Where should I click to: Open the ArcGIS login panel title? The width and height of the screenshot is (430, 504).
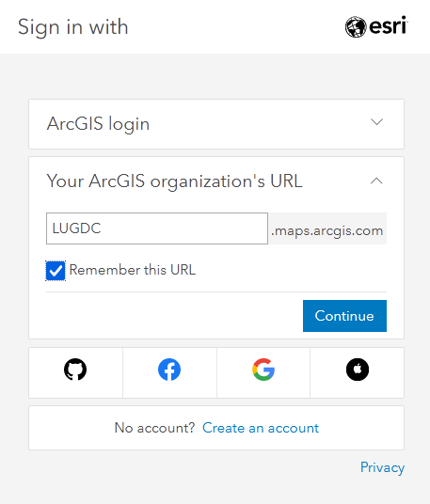pos(98,124)
